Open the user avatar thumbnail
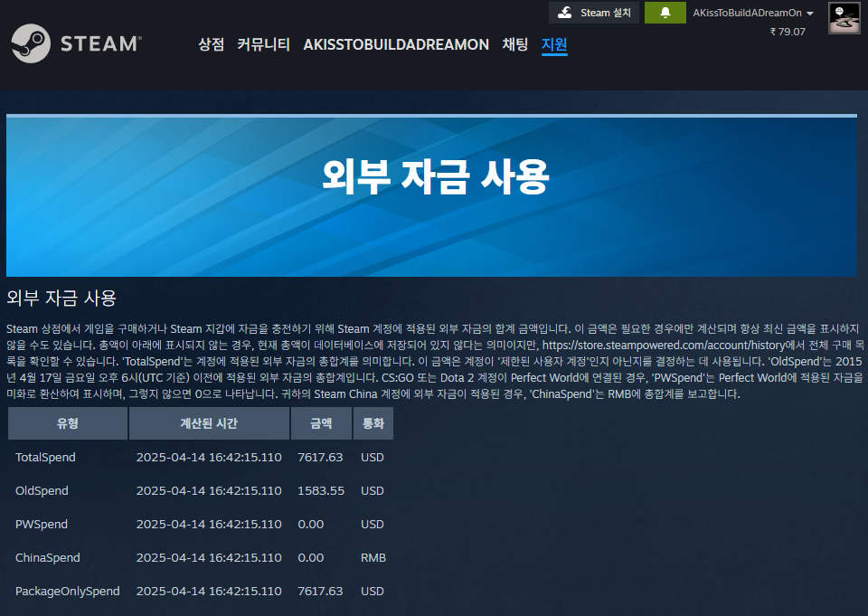The width and height of the screenshot is (868, 616). pos(844,18)
